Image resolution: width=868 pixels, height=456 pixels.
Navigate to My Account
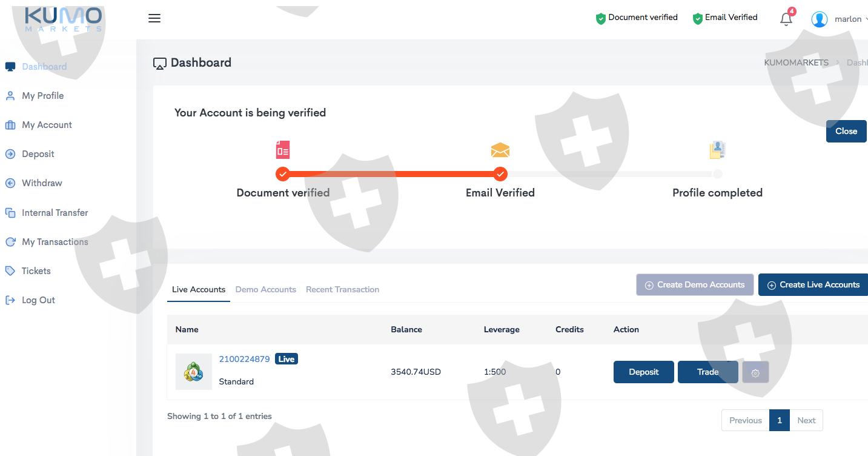tap(47, 125)
